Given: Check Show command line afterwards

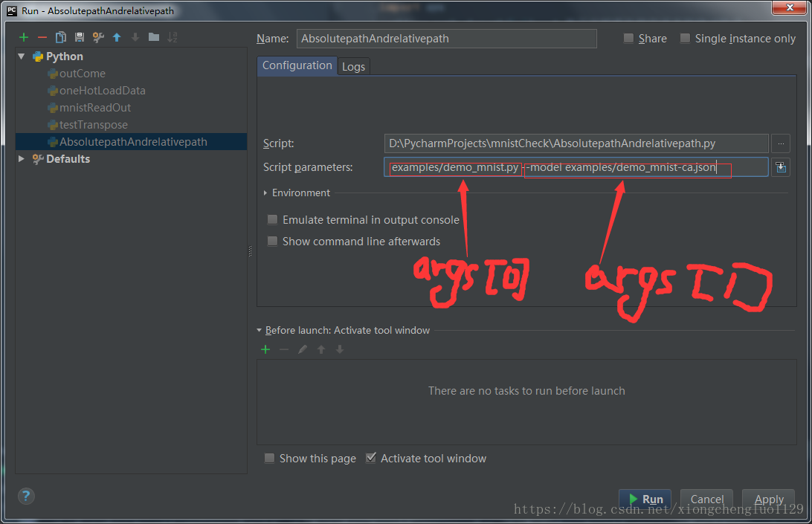Looking at the screenshot, I should 272,242.
